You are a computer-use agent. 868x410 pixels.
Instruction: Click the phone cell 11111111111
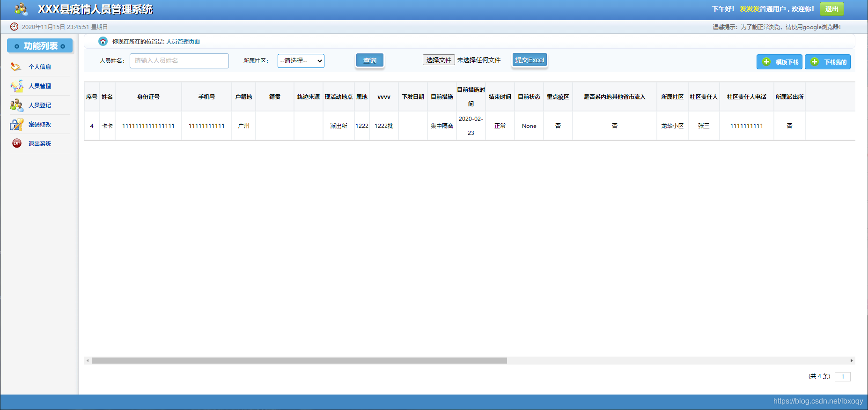206,126
